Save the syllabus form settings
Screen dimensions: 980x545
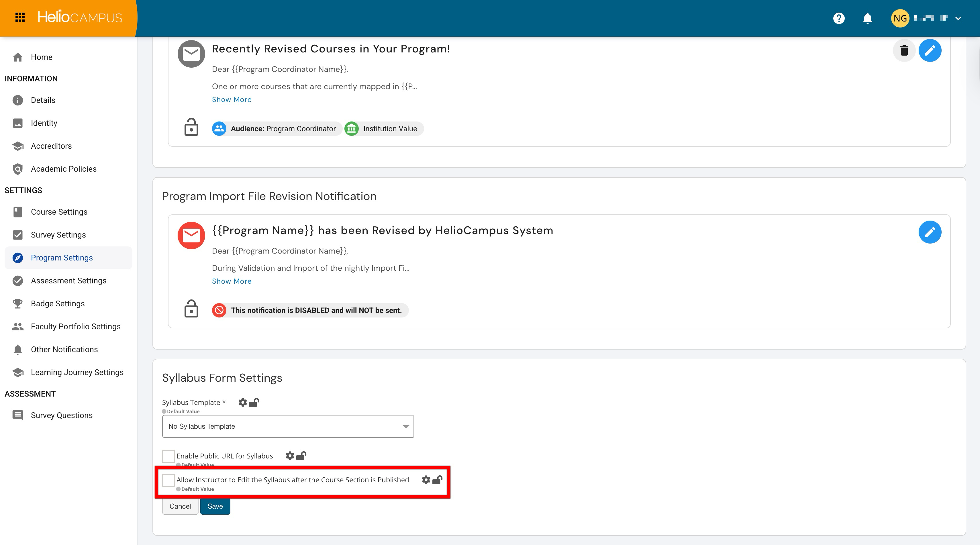pyautogui.click(x=215, y=506)
